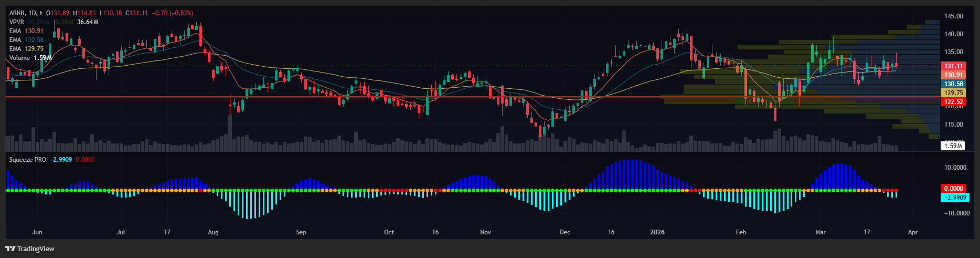Viewport: 980px width, 258px height.
Task: Select the EMA legend reading 129.75
Action: (x=26, y=49)
